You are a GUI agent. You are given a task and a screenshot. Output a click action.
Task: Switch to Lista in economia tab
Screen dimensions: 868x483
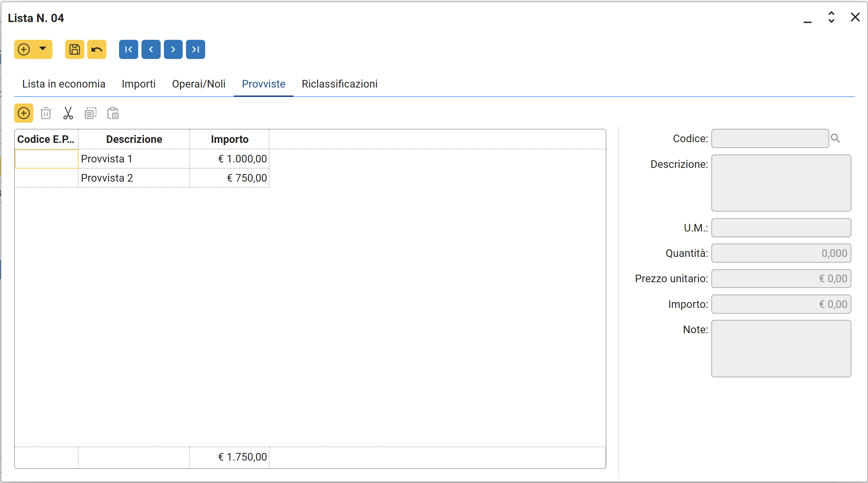64,84
